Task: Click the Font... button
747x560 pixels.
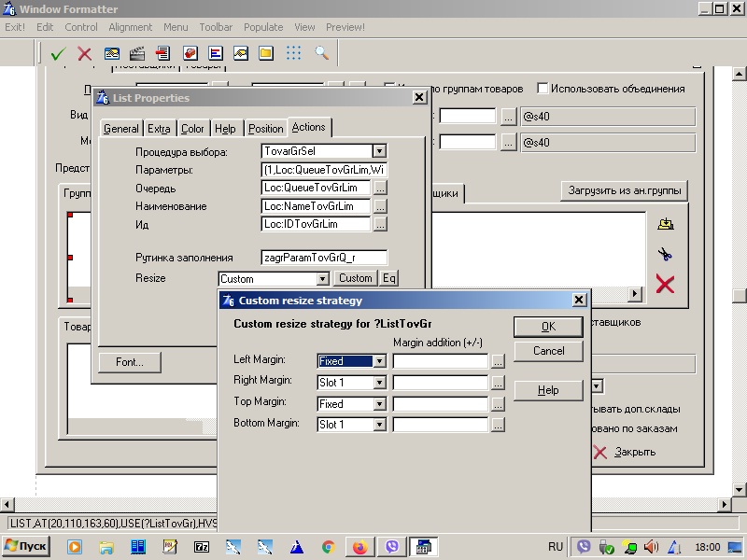Action: coord(129,362)
